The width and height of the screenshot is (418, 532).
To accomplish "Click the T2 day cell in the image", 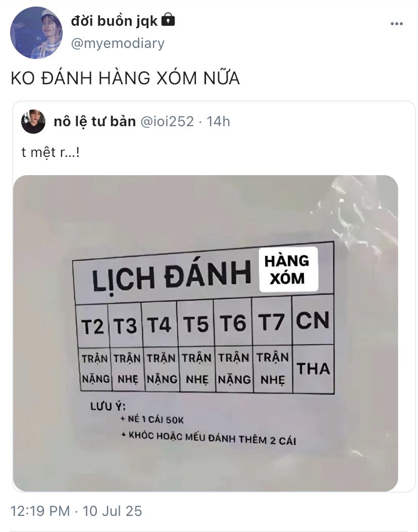I will coord(92,327).
